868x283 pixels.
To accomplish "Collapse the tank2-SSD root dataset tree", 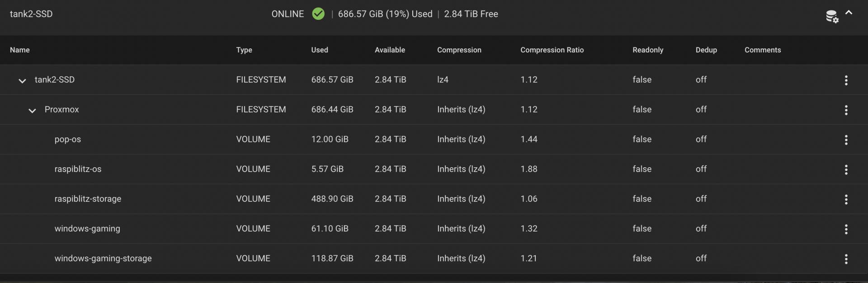I will pos(22,81).
